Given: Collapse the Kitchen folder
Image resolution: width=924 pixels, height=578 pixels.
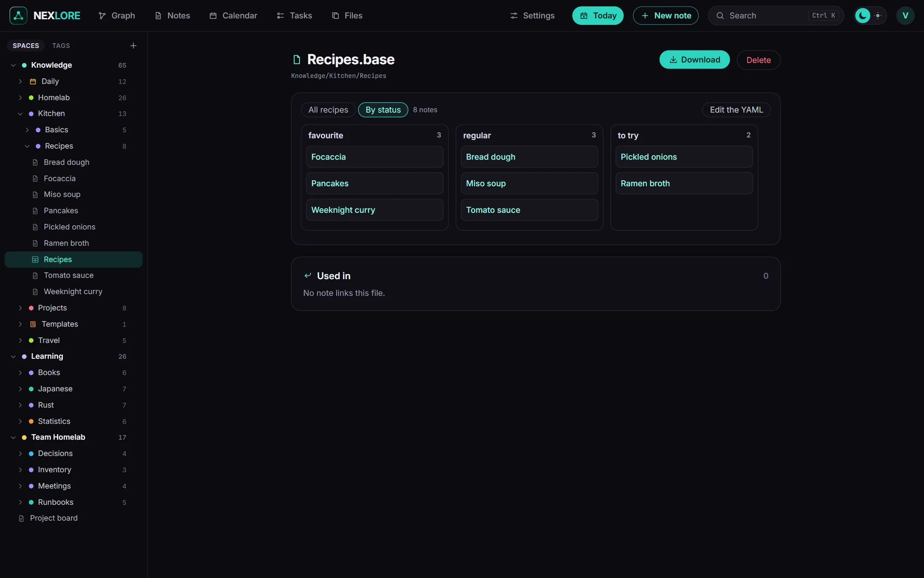Looking at the screenshot, I should (x=20, y=113).
